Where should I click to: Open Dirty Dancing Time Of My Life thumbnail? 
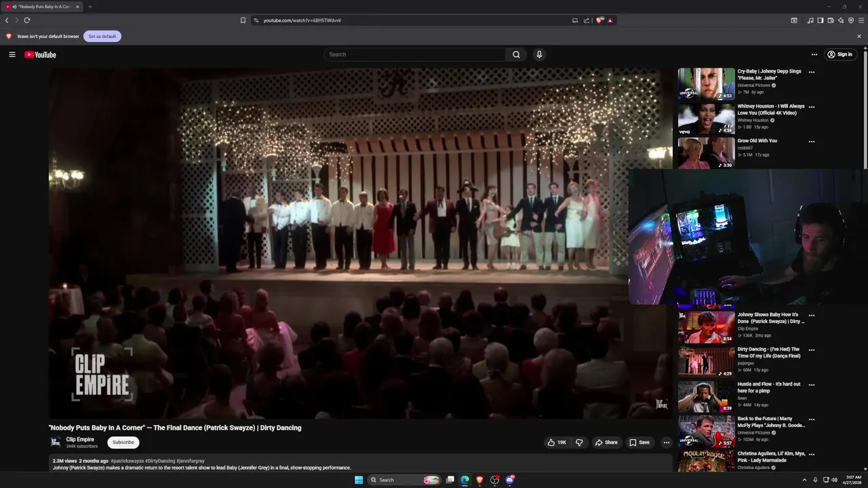pyautogui.click(x=706, y=361)
